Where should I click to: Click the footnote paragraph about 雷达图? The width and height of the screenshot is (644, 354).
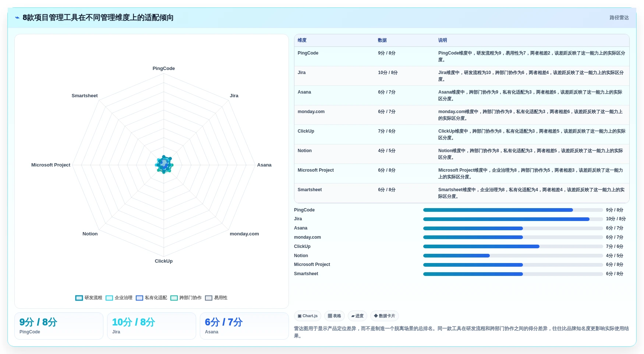[461, 332]
